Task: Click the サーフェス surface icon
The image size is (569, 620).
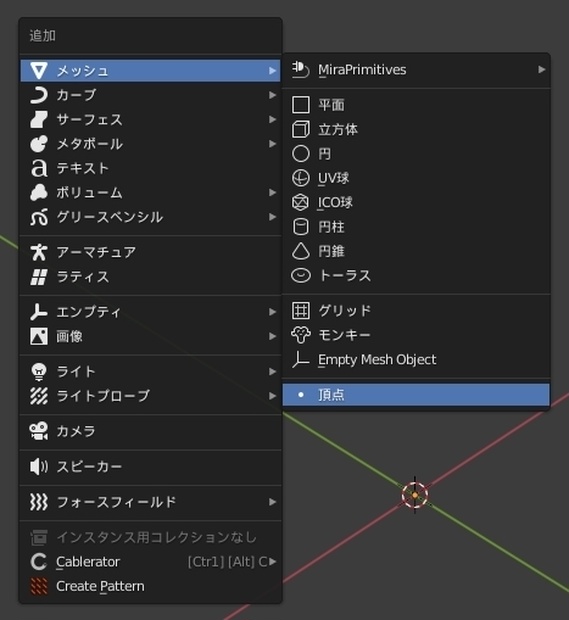Action: pos(39,119)
